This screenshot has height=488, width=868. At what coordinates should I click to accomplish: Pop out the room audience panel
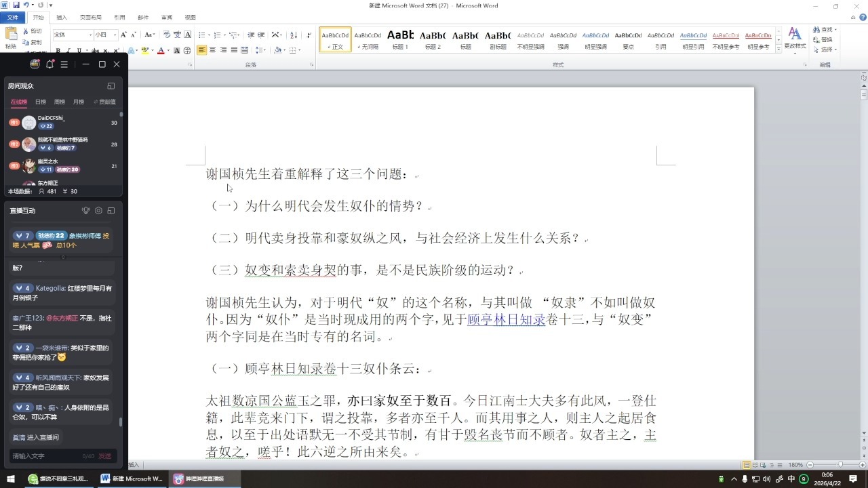[111, 86]
